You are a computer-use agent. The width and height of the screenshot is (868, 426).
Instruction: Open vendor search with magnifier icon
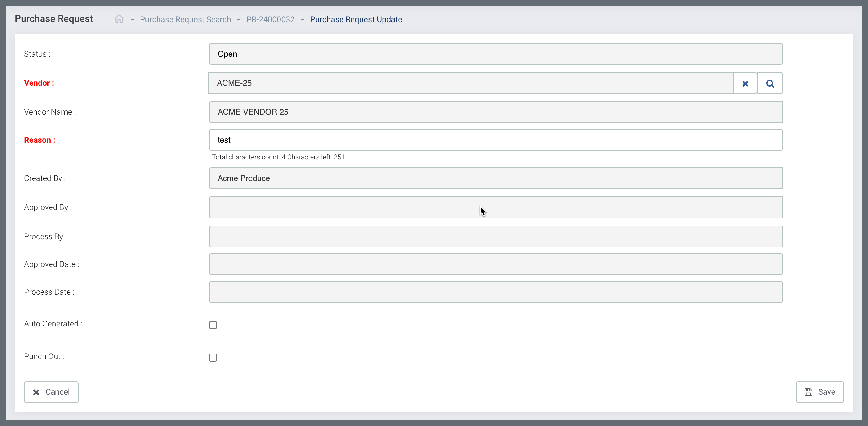770,83
